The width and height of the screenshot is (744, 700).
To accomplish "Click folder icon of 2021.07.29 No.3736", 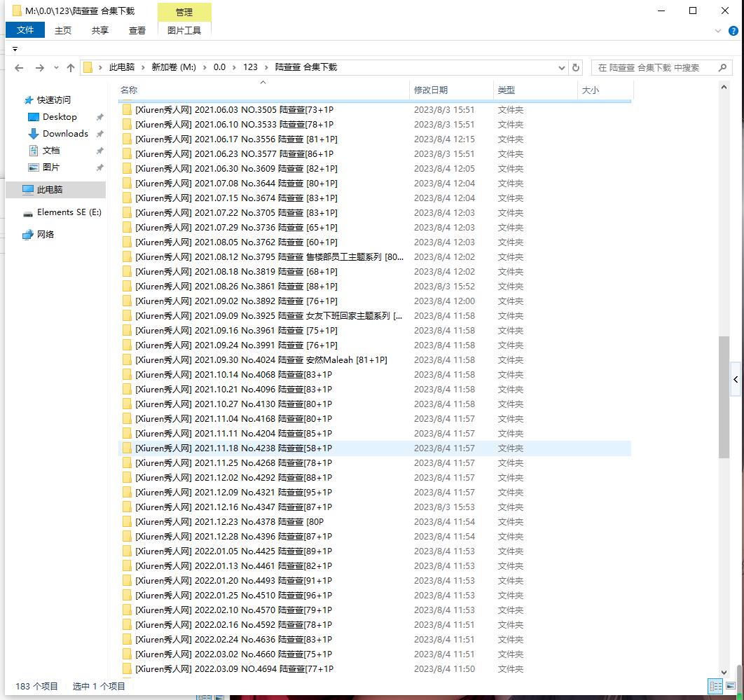I will pos(128,227).
